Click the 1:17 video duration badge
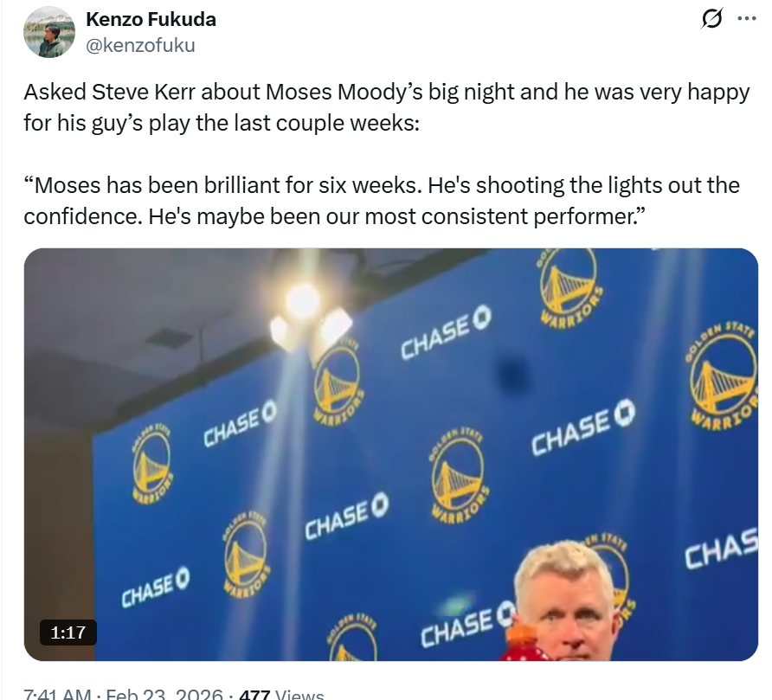Viewport: 772px width, 700px height. pyautogui.click(x=68, y=633)
